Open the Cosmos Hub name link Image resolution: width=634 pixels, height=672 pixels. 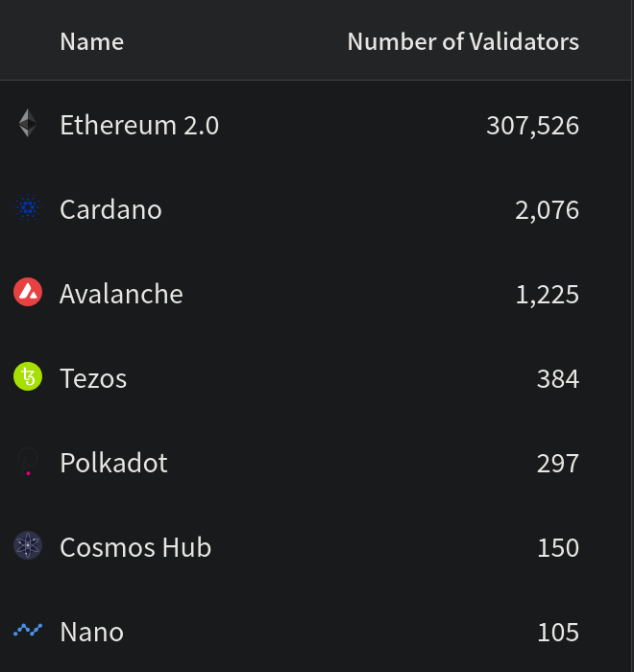(135, 547)
